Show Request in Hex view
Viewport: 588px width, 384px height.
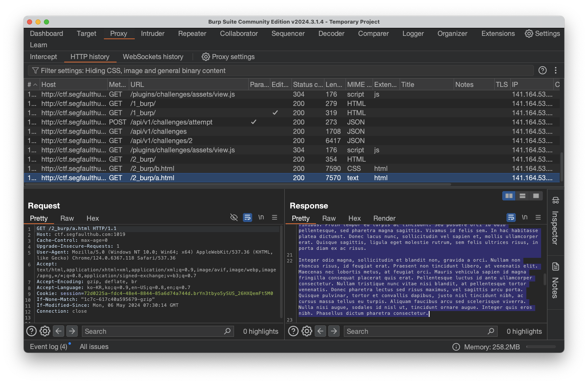point(93,218)
